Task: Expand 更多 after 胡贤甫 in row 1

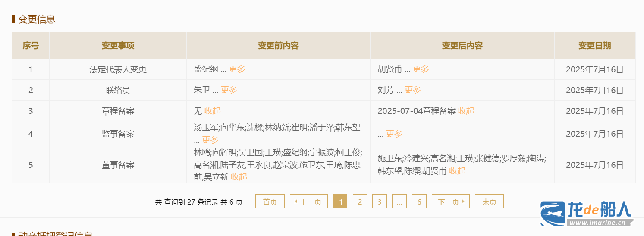Action: pos(421,69)
